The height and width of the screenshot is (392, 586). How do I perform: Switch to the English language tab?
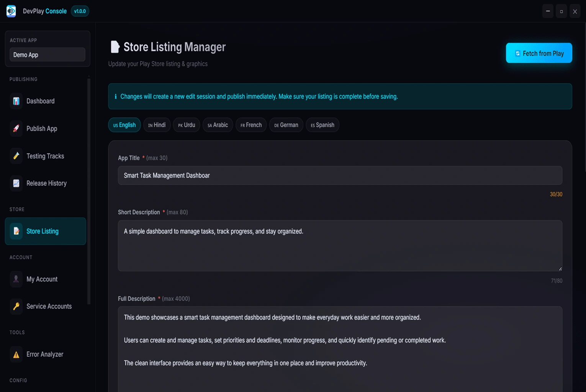click(124, 125)
